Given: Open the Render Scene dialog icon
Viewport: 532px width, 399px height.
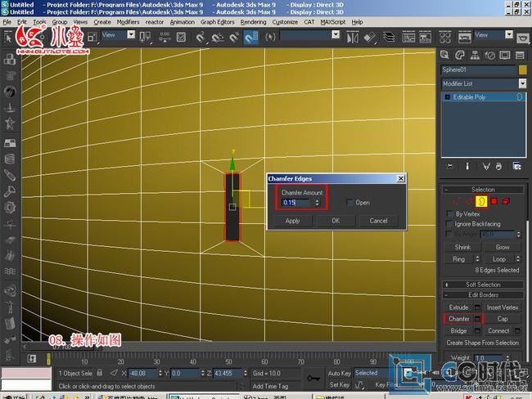Looking at the screenshot, I should coord(464,37).
